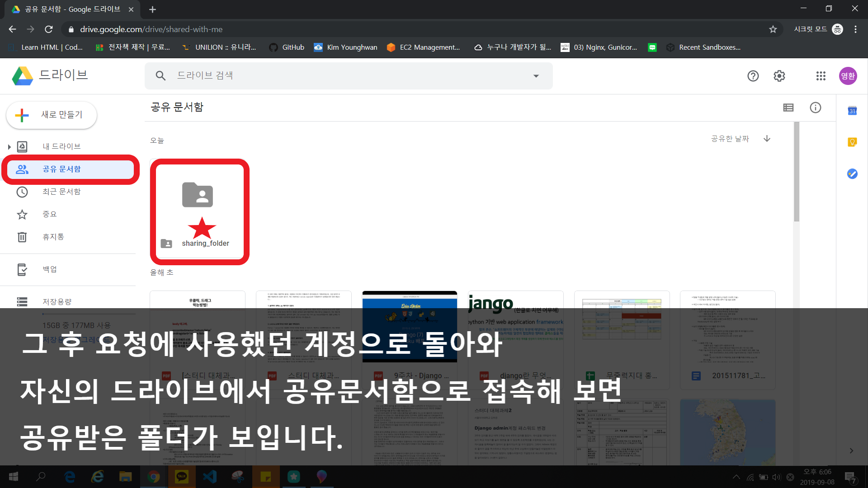Expand 내 드라이브 tree arrow

[x=9, y=147]
